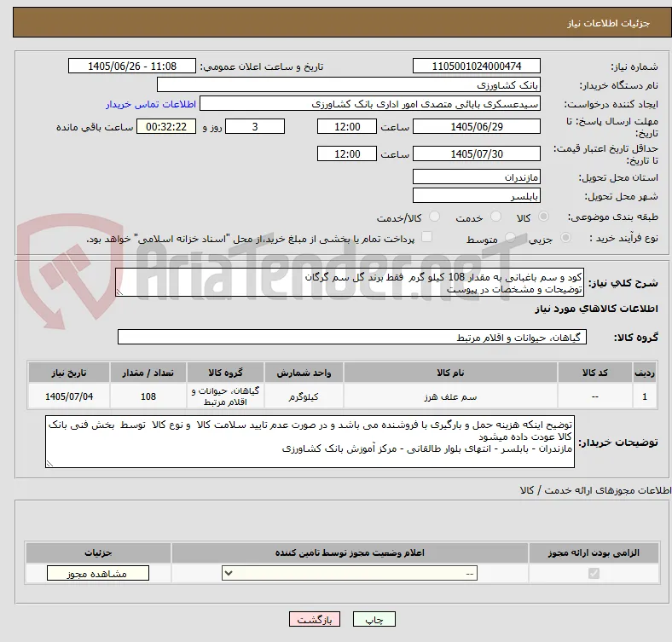The width and height of the screenshot is (672, 642).
Task: Click the quantity cell 108
Action: (148, 396)
